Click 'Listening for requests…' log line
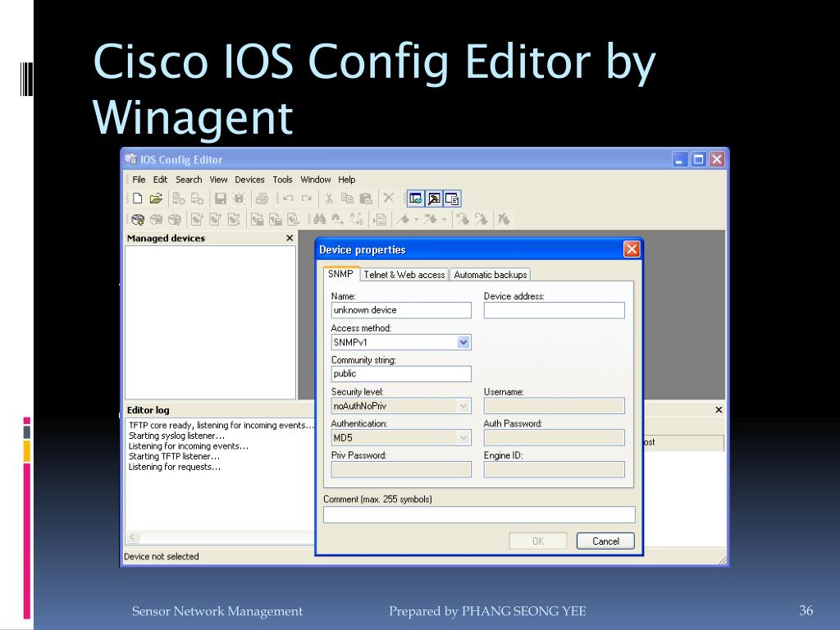Viewport: 840px width, 630px height. coord(175,467)
